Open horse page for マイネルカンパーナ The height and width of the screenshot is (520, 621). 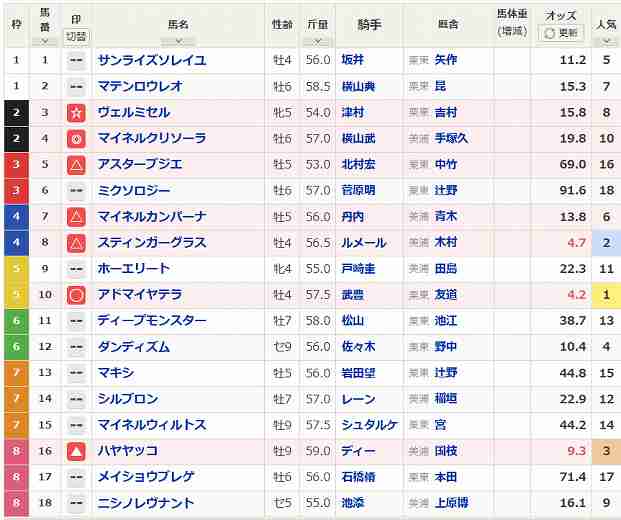point(152,217)
